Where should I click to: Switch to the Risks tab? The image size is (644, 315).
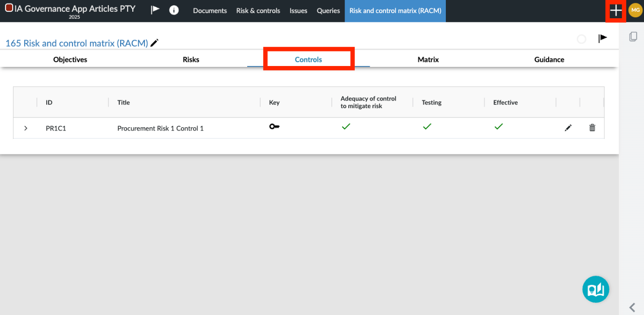191,59
